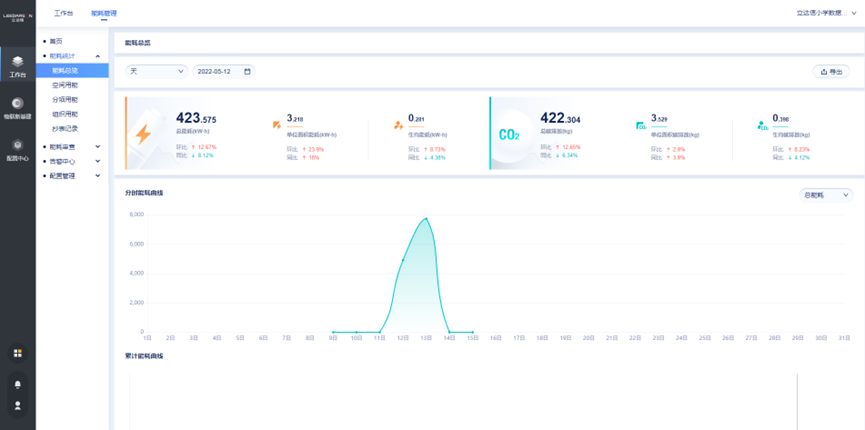Click the calendar icon in date field

(x=247, y=72)
